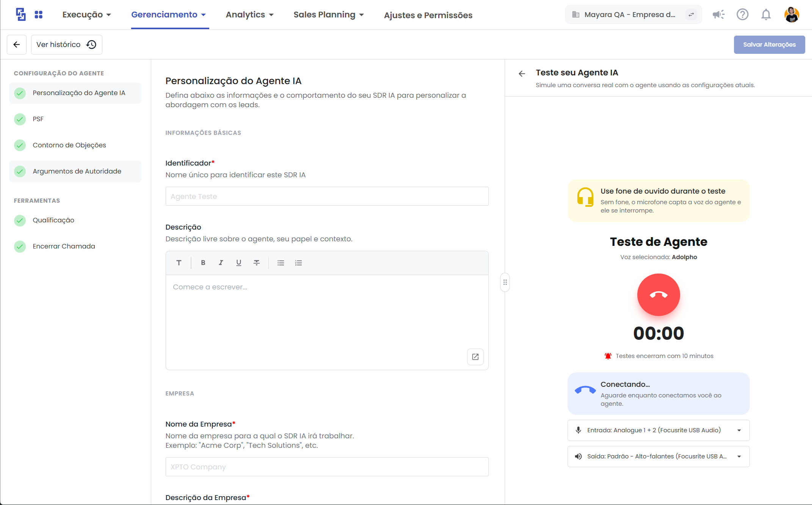Open the Execução dropdown menu
This screenshot has height=505, width=812.
click(x=87, y=15)
